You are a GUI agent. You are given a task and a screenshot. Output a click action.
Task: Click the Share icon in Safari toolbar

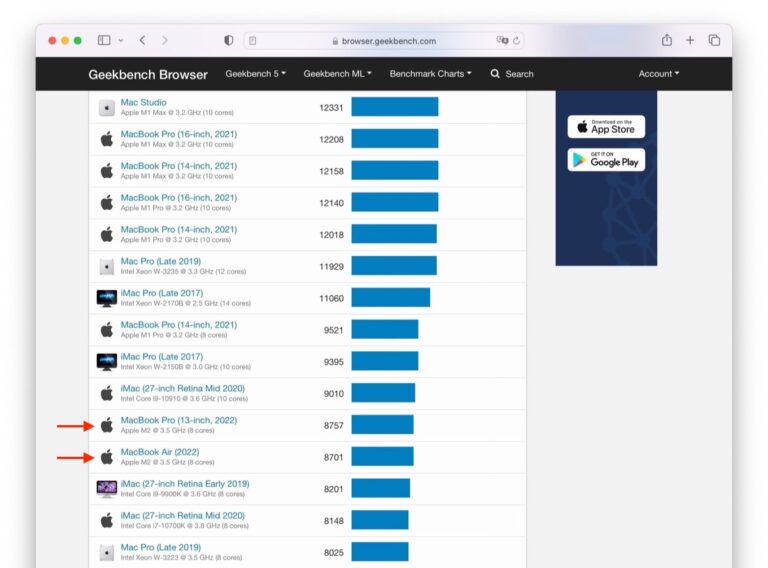(x=666, y=40)
